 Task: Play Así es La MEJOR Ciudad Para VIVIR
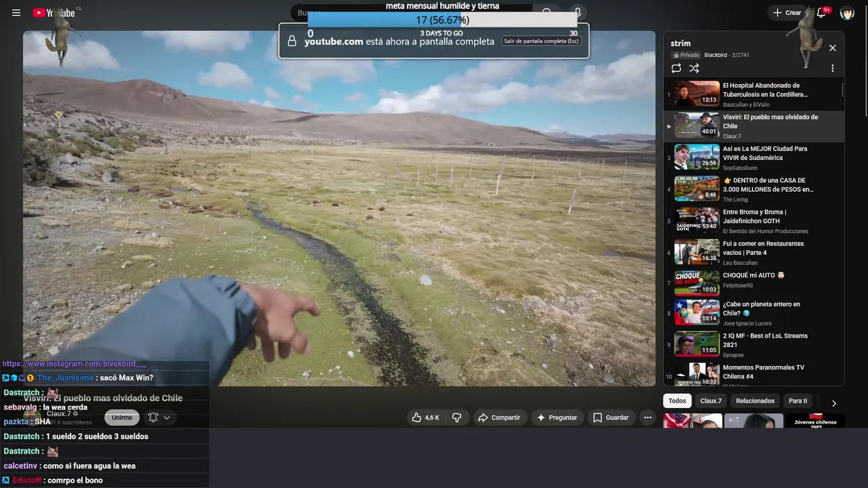point(754,158)
